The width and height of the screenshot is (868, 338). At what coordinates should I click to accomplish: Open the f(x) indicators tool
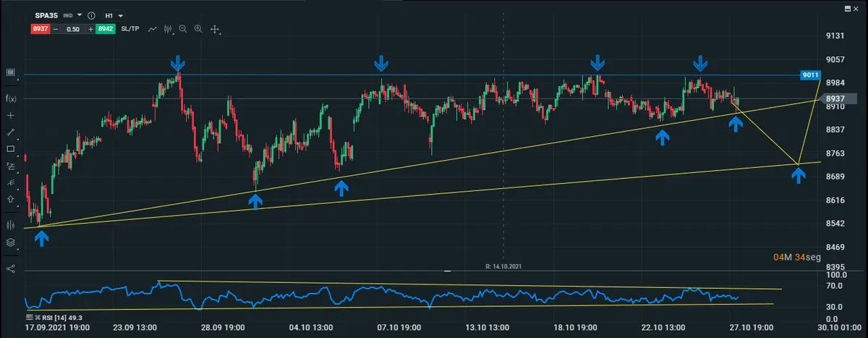[x=11, y=98]
